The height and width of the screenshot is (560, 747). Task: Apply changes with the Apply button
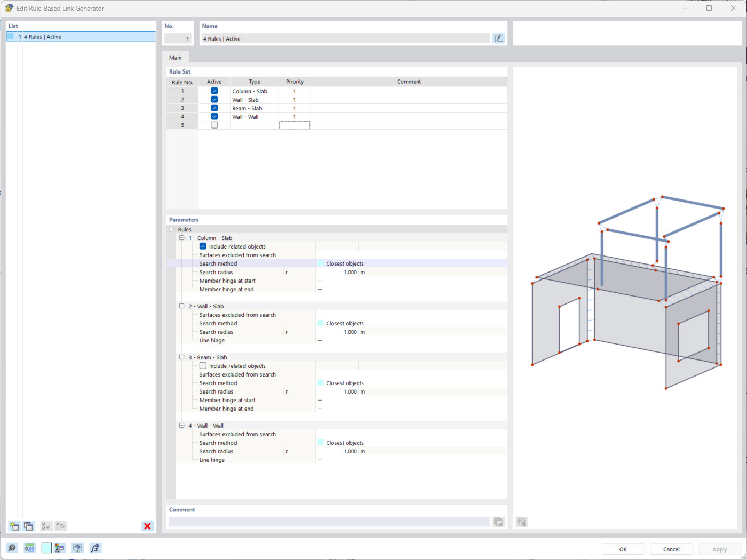pos(719,549)
